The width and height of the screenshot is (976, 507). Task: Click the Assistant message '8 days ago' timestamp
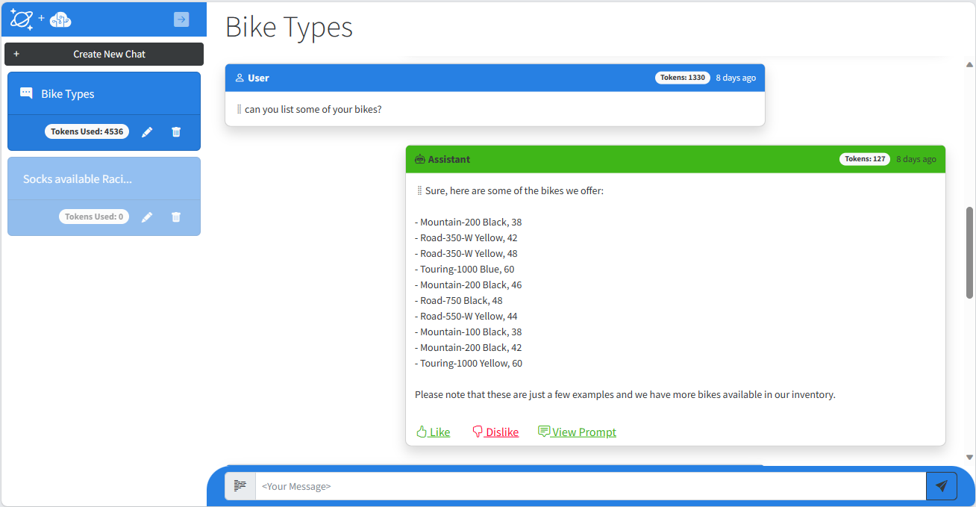(916, 159)
